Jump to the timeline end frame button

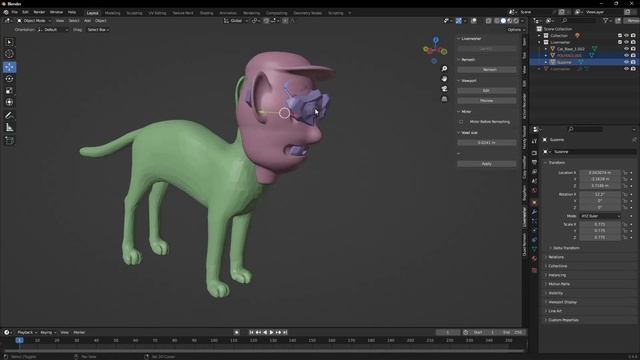(285, 332)
